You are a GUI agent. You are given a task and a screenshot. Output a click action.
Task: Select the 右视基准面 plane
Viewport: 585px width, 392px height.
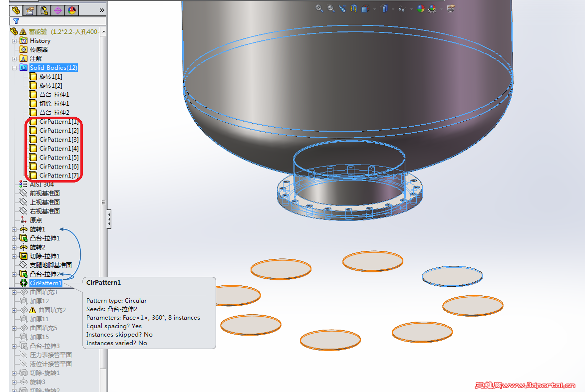coord(45,211)
